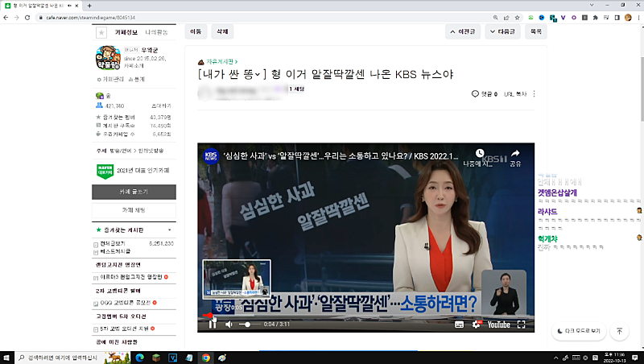Open the KBS News channel avatar
This screenshot has width=644, height=364.
[x=211, y=156]
